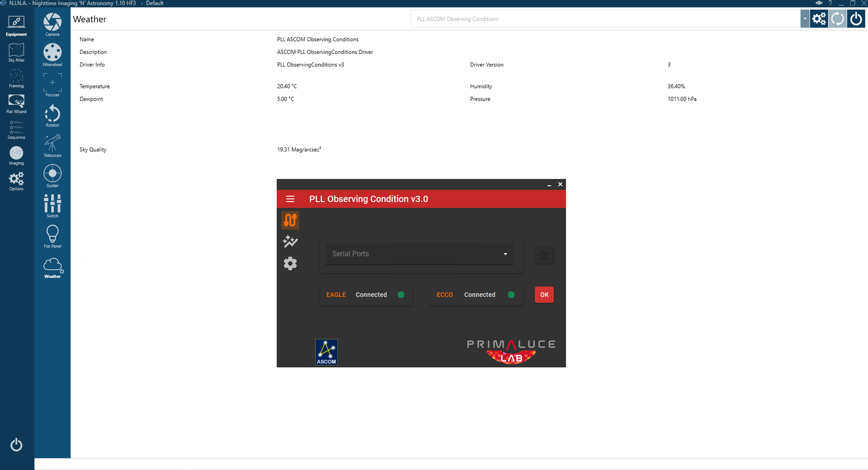
Task: Toggle weather device connection power button
Action: click(x=856, y=19)
